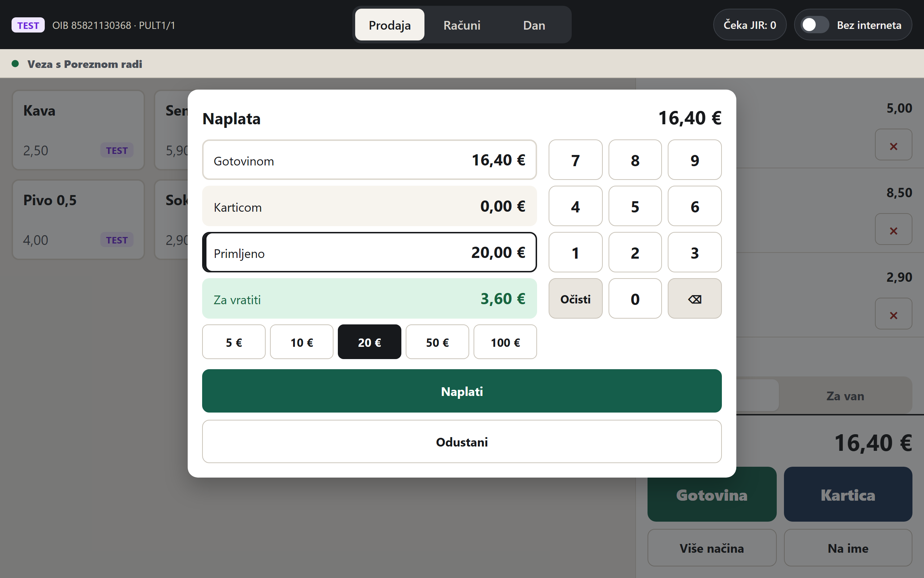Click the Veza s Poreznom radi status
The height and width of the screenshot is (578, 924).
click(x=84, y=64)
